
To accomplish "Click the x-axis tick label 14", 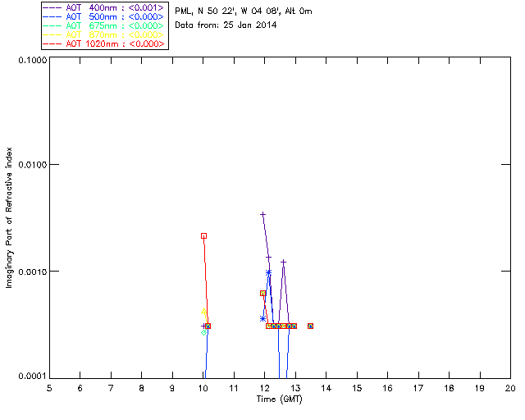I will pos(326,388).
